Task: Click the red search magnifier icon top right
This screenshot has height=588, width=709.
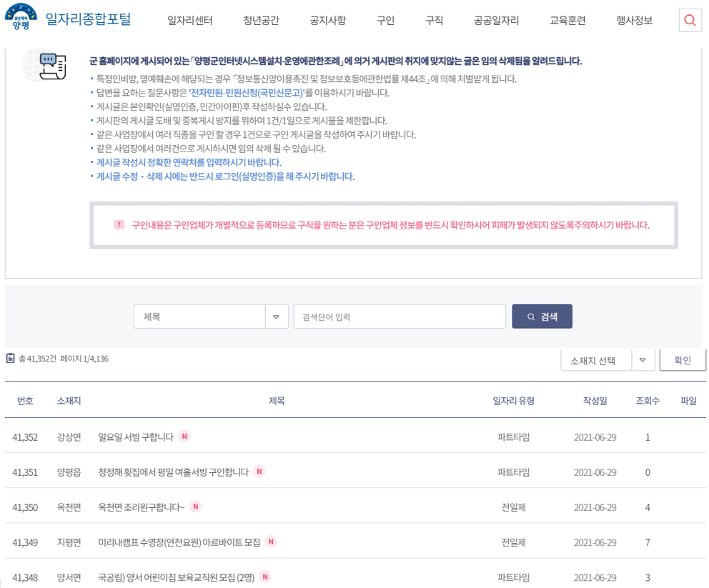Action: pos(689,21)
